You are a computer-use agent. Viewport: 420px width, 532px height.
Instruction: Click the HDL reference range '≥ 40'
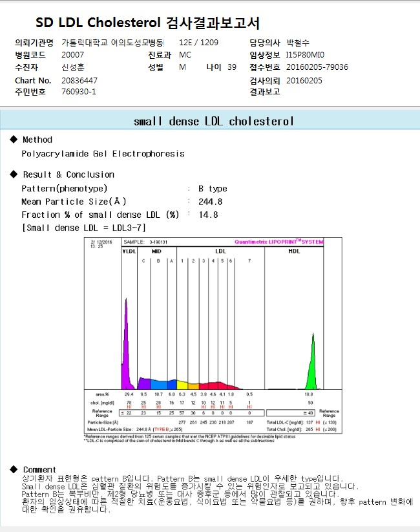308,413
